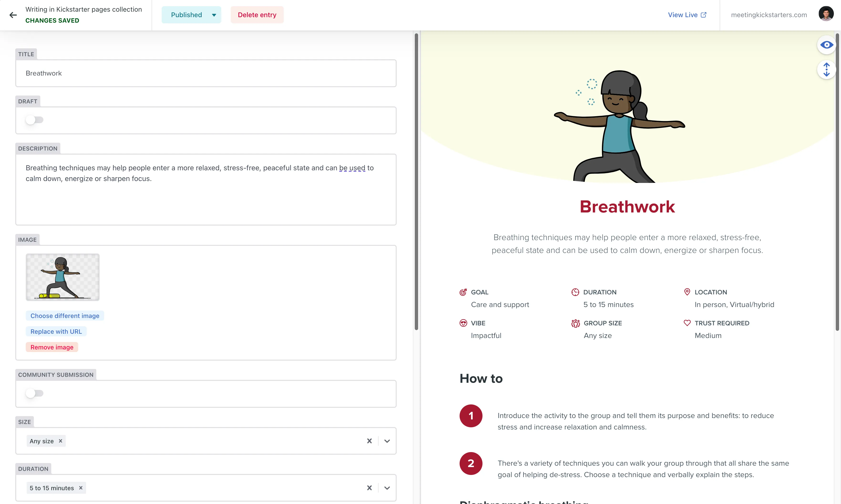Enable the Community Submission toggle
The width and height of the screenshot is (841, 504).
(34, 393)
